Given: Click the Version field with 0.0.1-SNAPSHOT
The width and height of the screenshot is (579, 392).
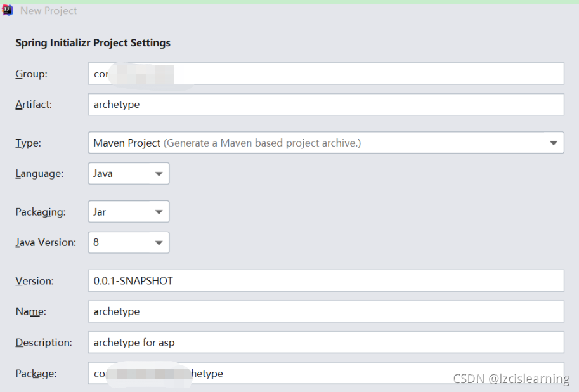Looking at the screenshot, I should pyautogui.click(x=326, y=280).
